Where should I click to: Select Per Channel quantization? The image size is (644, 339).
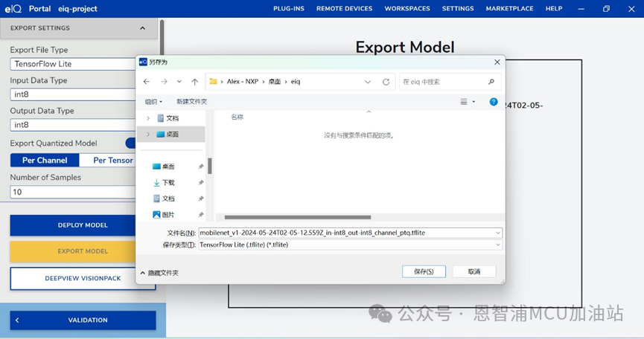click(45, 161)
